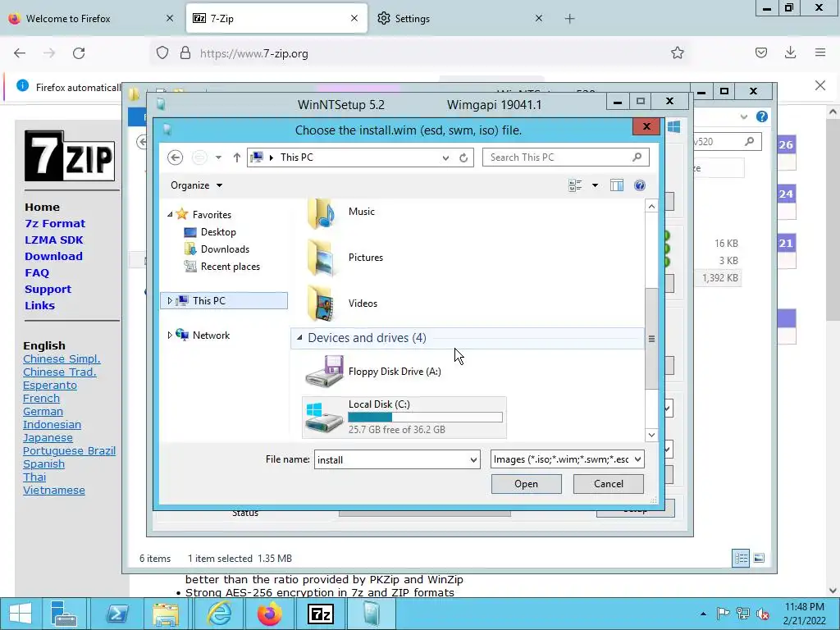The width and height of the screenshot is (840, 630).
Task: Open file dialog help icon
Action: pyautogui.click(x=639, y=185)
